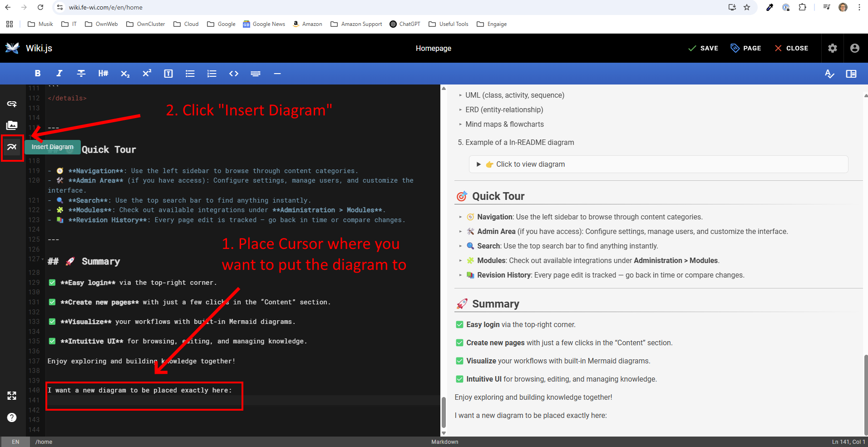The width and height of the screenshot is (868, 447).
Task: Open the Administration settings gear
Action: [833, 48]
